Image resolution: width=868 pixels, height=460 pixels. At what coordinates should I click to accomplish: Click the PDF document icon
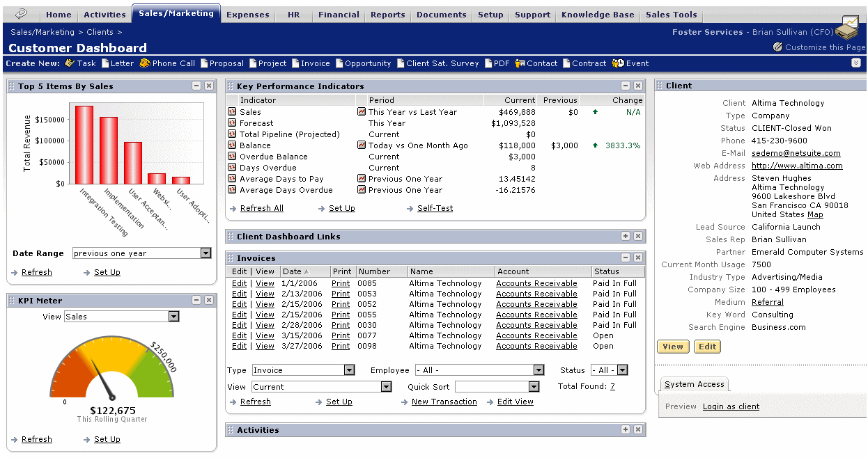pos(488,63)
